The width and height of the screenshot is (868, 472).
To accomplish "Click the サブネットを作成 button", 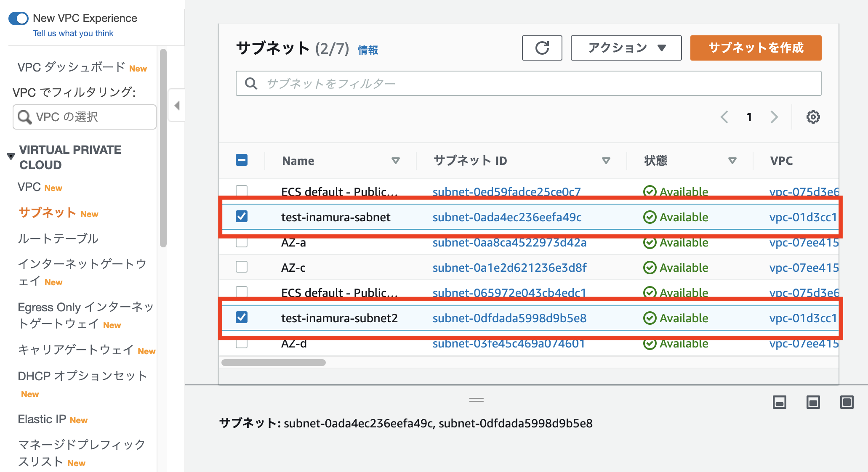I will tap(756, 48).
